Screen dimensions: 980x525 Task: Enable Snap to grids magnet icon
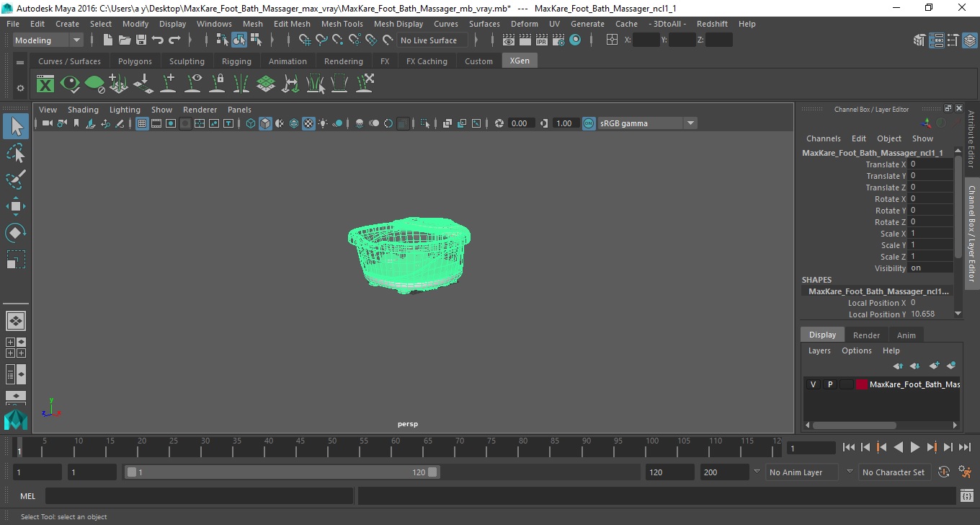tap(305, 40)
